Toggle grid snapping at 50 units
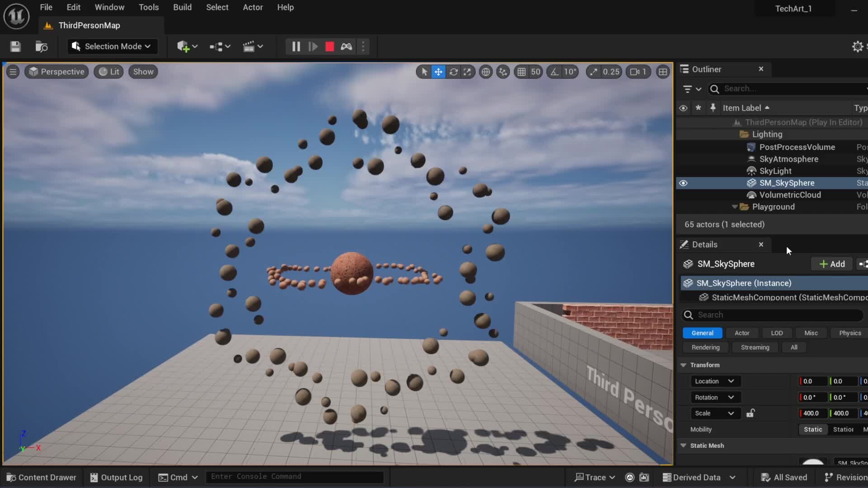Screen dimensions: 868x488 click(528, 72)
